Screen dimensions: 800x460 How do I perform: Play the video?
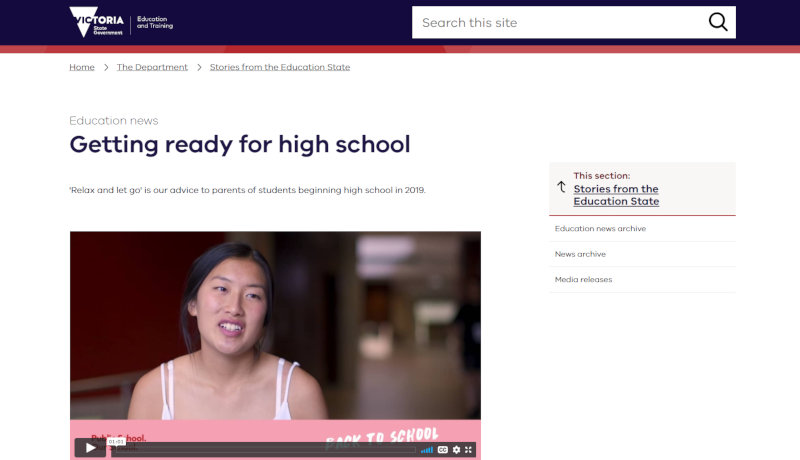tap(90, 449)
